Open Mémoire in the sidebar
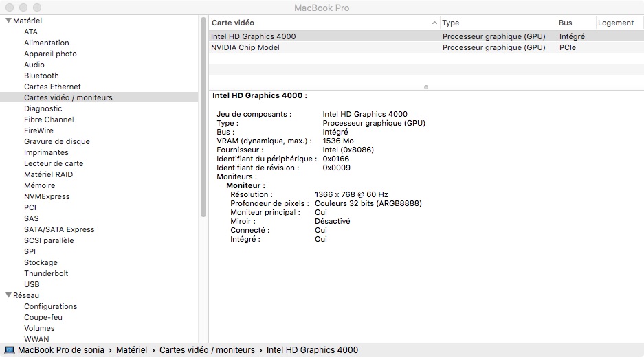The image size is (644, 357). point(39,185)
